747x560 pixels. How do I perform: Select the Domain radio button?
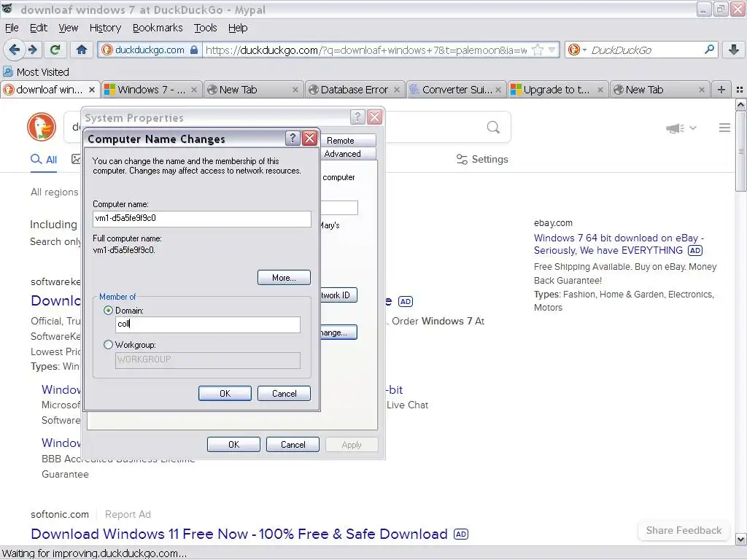point(108,311)
